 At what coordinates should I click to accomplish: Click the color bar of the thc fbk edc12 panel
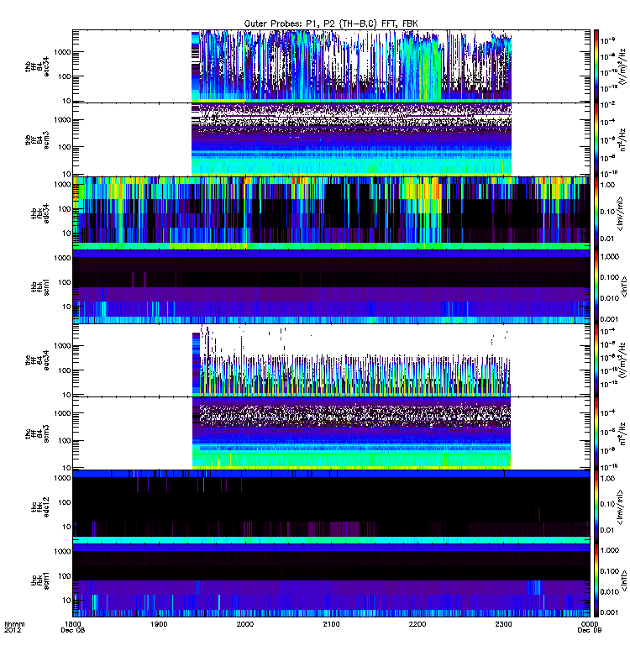point(596,507)
